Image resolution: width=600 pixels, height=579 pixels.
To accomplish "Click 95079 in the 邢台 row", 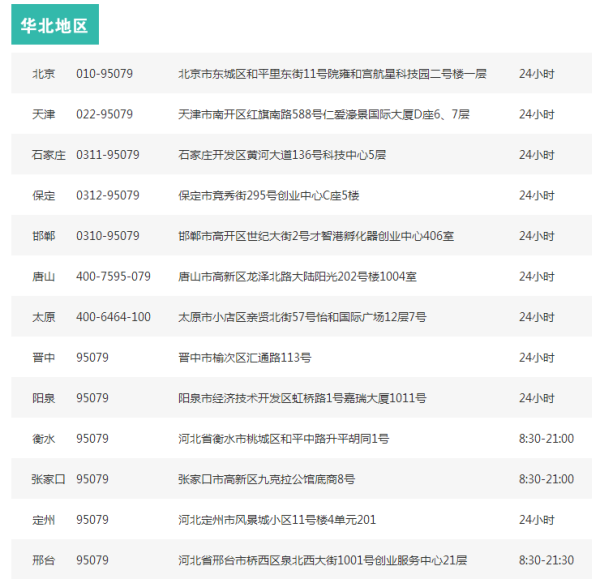I will [92, 560].
